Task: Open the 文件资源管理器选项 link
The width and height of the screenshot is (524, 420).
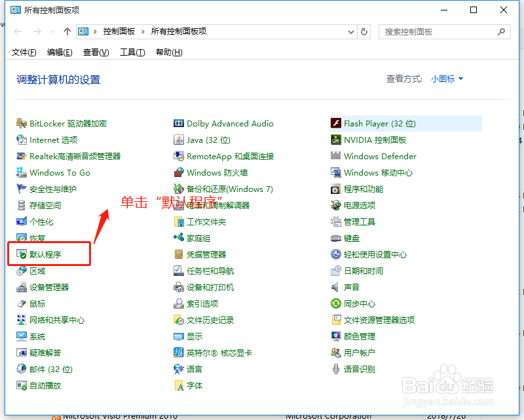Action: click(379, 320)
